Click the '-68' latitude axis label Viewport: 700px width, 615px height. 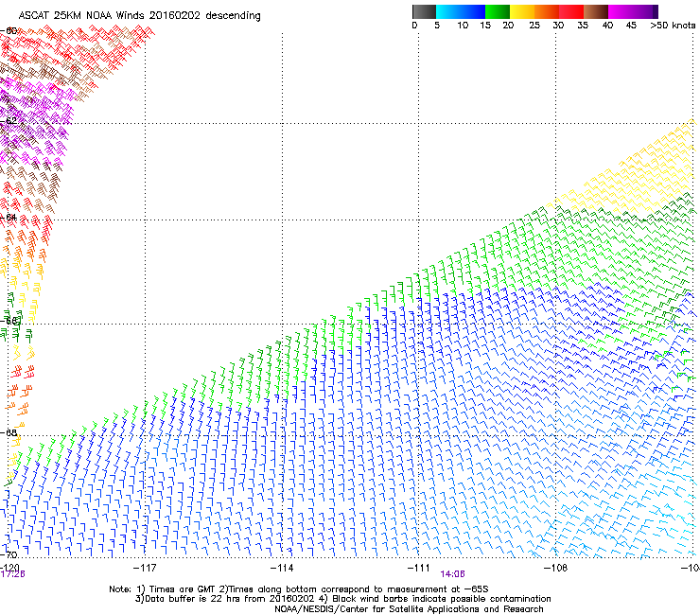click(x=9, y=432)
